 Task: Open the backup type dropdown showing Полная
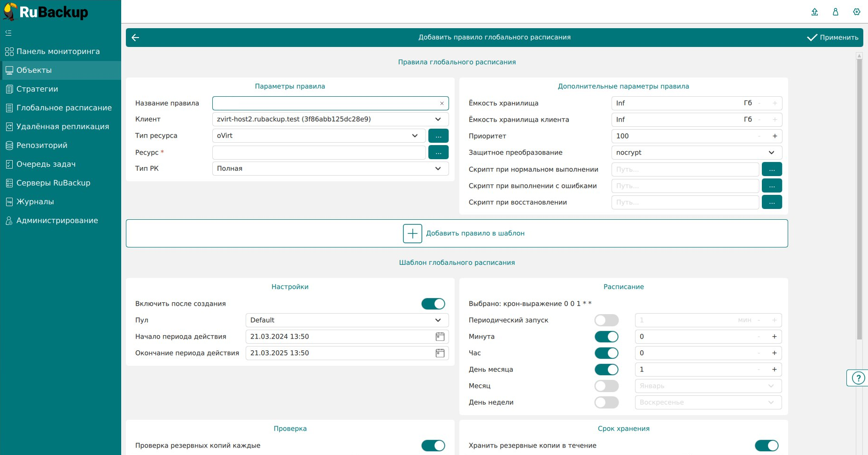click(438, 169)
